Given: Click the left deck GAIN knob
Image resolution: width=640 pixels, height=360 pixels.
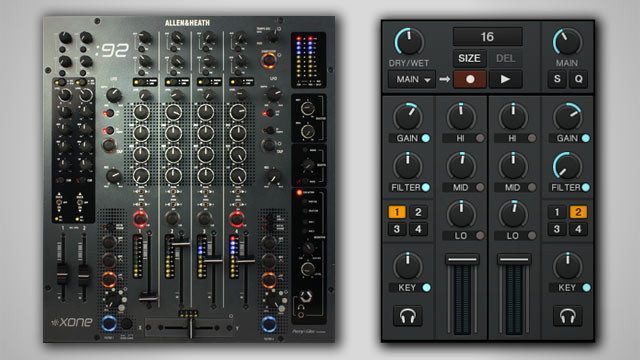Looking at the screenshot, I should click(x=407, y=117).
